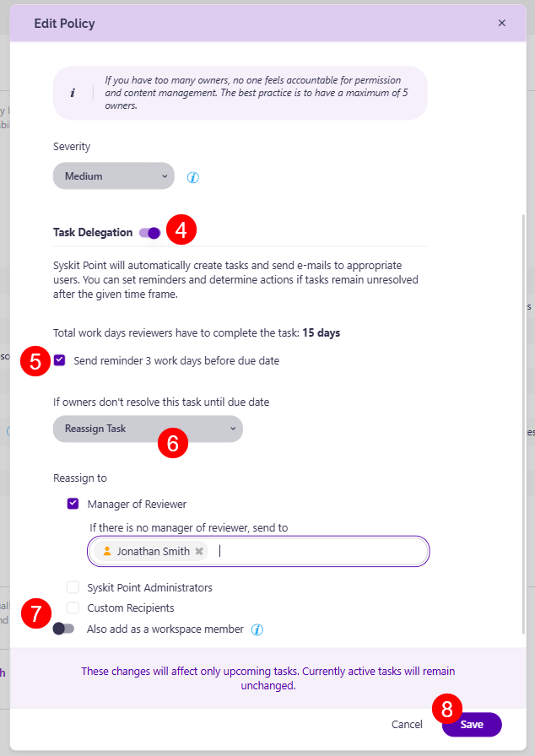Uncheck Send reminder 3 work days before due date

59,359
